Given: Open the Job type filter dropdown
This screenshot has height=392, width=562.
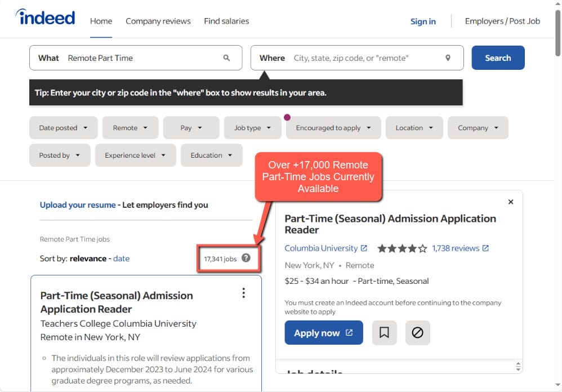Looking at the screenshot, I should [x=252, y=128].
